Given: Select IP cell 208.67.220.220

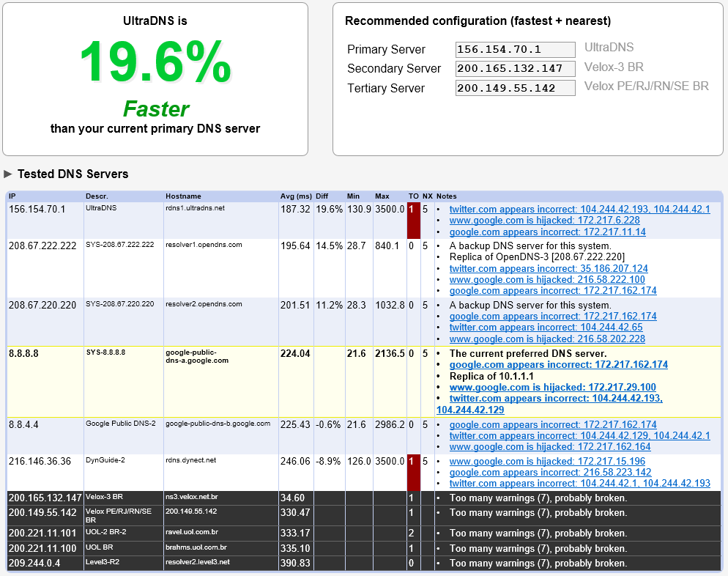Looking at the screenshot, I should (42, 306).
